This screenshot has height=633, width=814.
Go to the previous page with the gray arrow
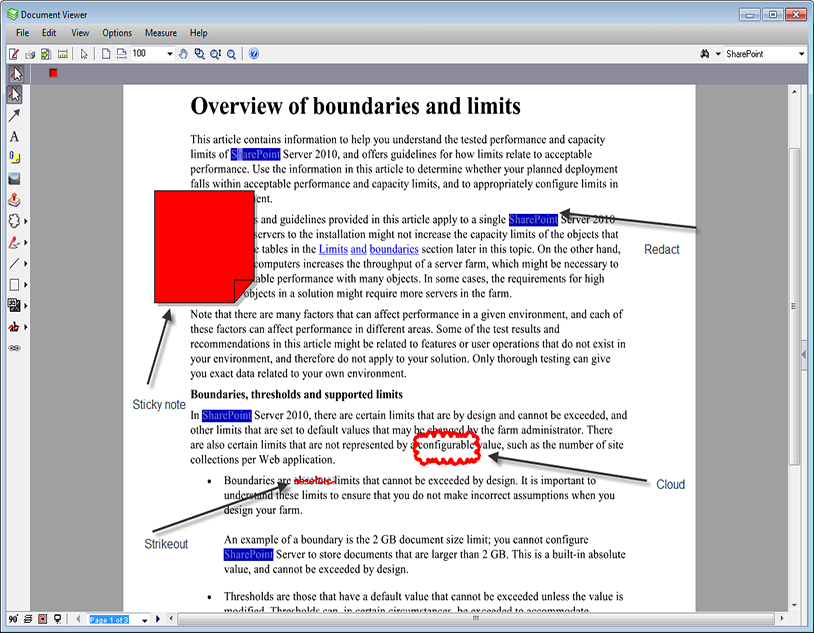78,619
